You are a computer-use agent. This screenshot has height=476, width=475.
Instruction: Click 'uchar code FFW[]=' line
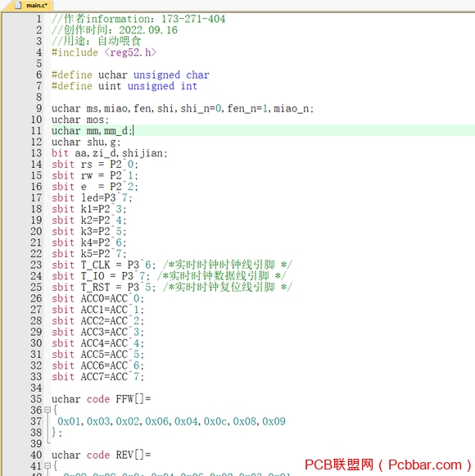tap(101, 399)
